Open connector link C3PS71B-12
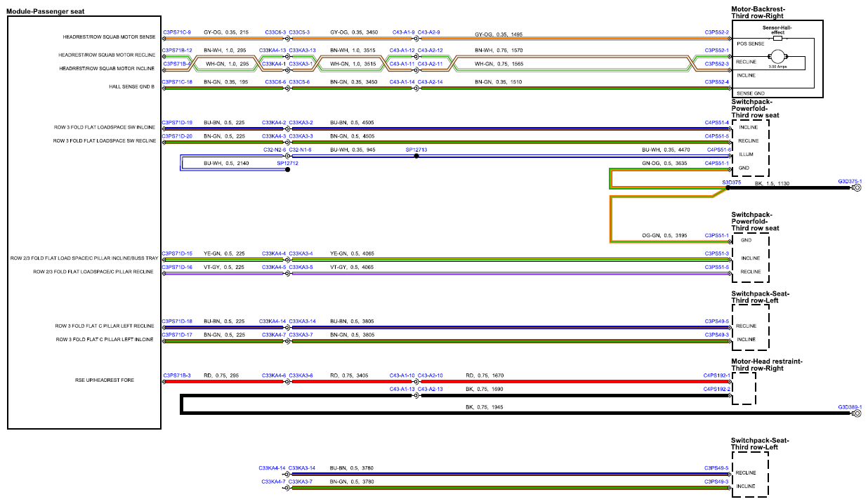Viewport: 868px width, 504px height. click(x=177, y=50)
